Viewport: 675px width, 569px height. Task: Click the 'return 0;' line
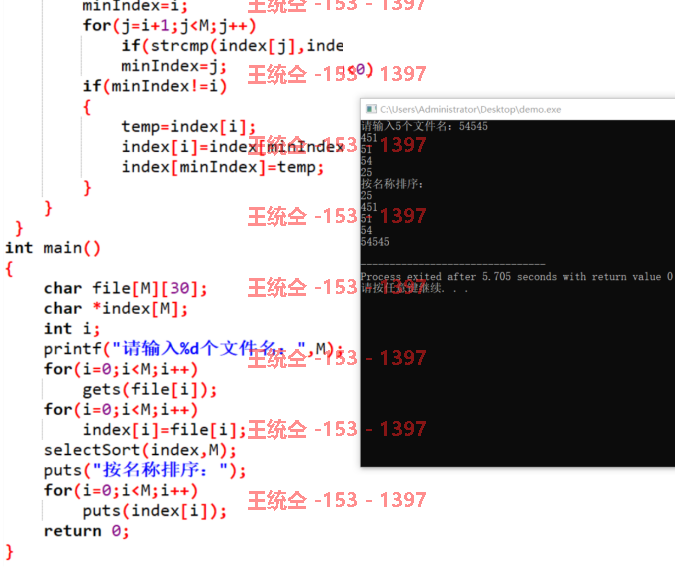point(86,531)
